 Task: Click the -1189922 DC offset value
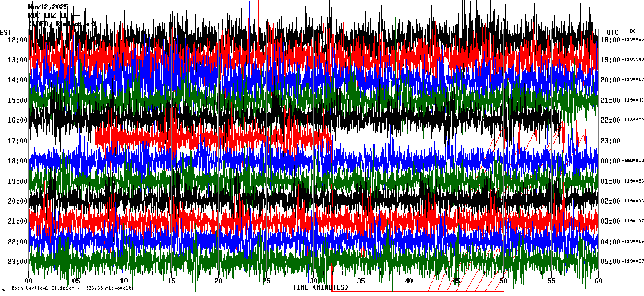click(633, 120)
